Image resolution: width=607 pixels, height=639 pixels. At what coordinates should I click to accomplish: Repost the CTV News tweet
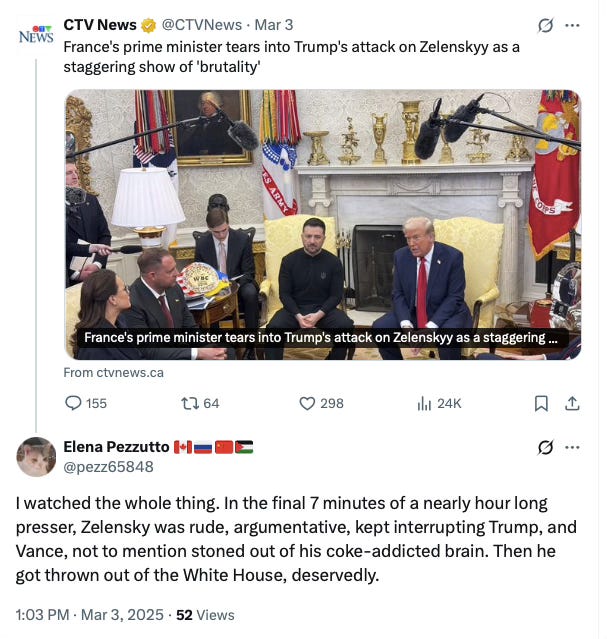click(x=190, y=403)
